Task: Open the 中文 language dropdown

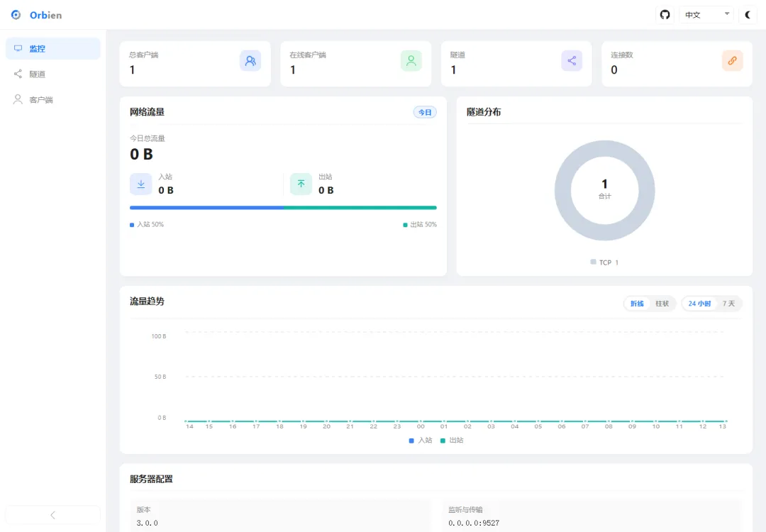Action: click(x=706, y=15)
